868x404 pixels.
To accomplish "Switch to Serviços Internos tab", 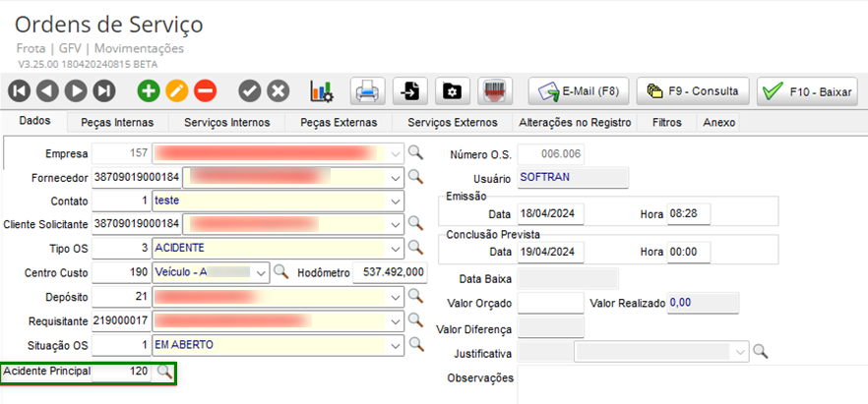I will tap(227, 122).
